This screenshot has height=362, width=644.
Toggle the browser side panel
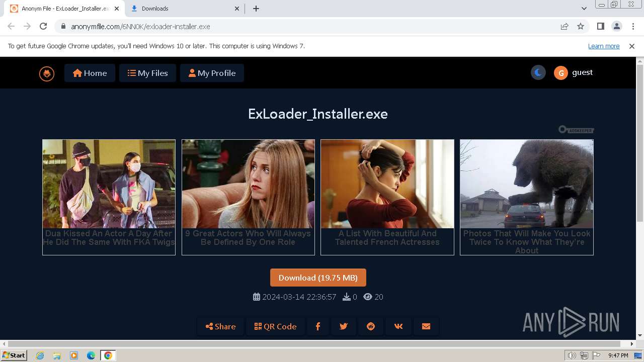click(601, 26)
